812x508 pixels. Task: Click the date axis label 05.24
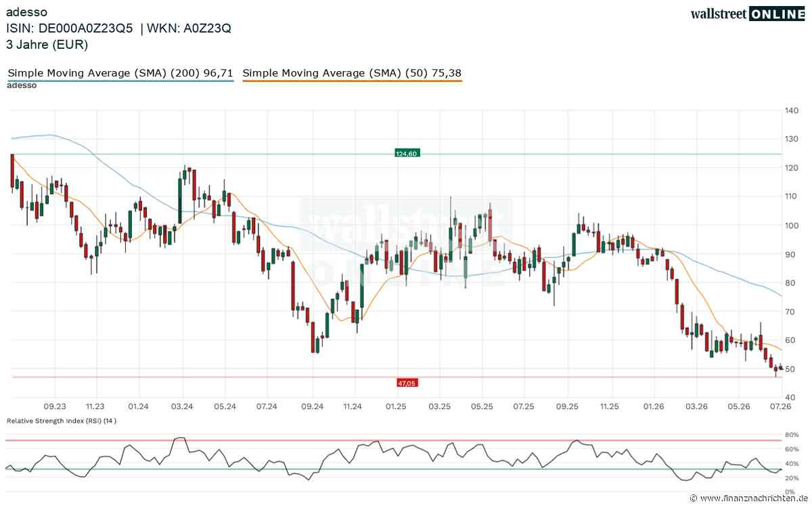(225, 406)
